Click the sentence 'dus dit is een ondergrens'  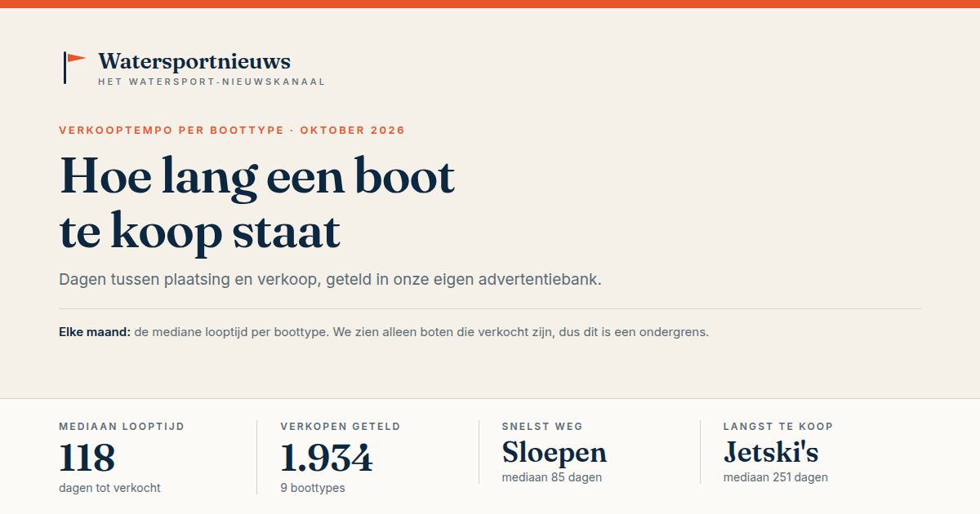[x=634, y=332]
